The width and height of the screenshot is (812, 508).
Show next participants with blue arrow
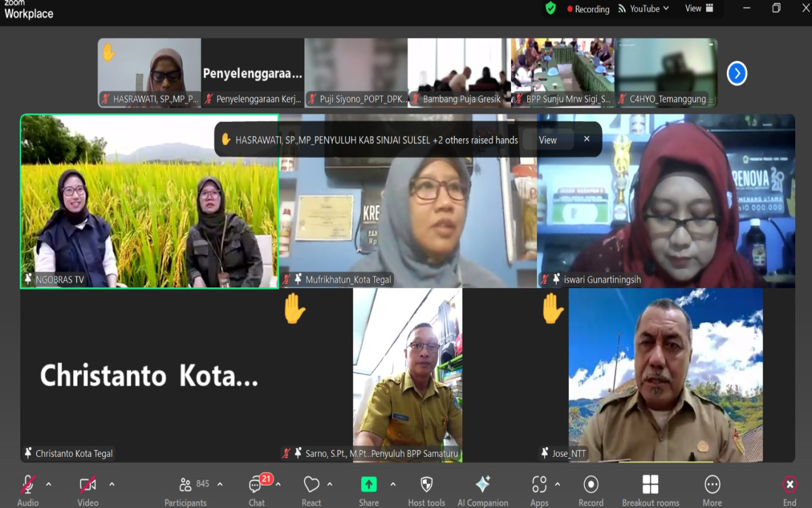(x=737, y=74)
